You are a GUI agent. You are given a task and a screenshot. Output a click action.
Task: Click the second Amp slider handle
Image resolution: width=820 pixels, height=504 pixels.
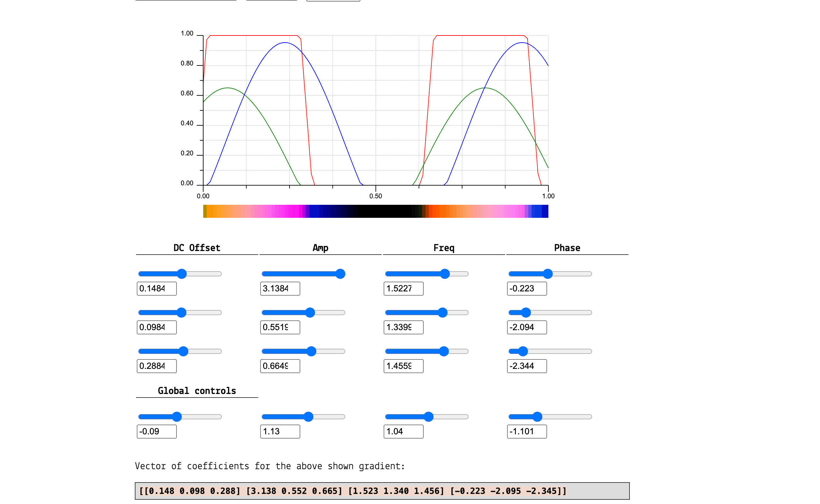point(310,313)
